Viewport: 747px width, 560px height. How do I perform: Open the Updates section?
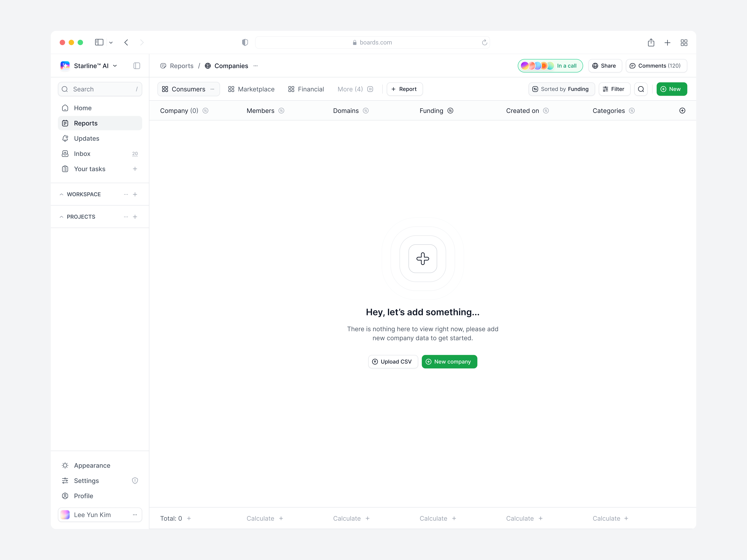pyautogui.click(x=87, y=138)
